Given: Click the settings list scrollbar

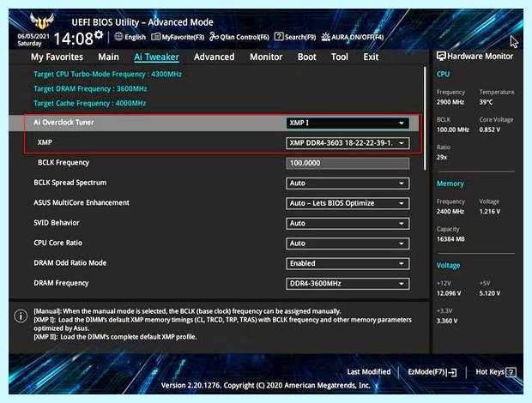Looking at the screenshot, I should [425, 118].
